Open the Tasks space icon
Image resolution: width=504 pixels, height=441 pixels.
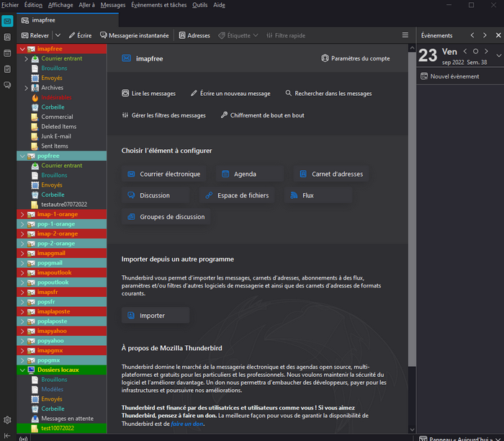click(7, 69)
